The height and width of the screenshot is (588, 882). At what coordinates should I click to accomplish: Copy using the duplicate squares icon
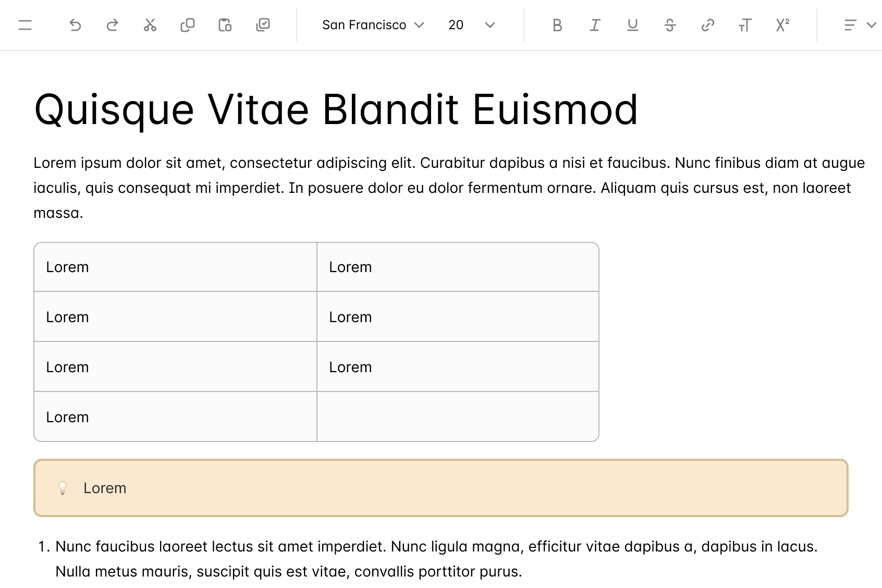click(188, 25)
